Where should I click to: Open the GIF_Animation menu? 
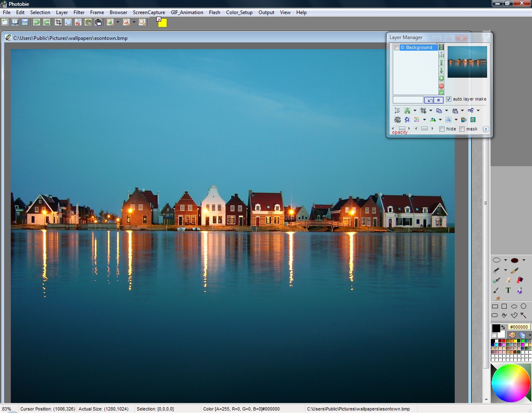[187, 12]
